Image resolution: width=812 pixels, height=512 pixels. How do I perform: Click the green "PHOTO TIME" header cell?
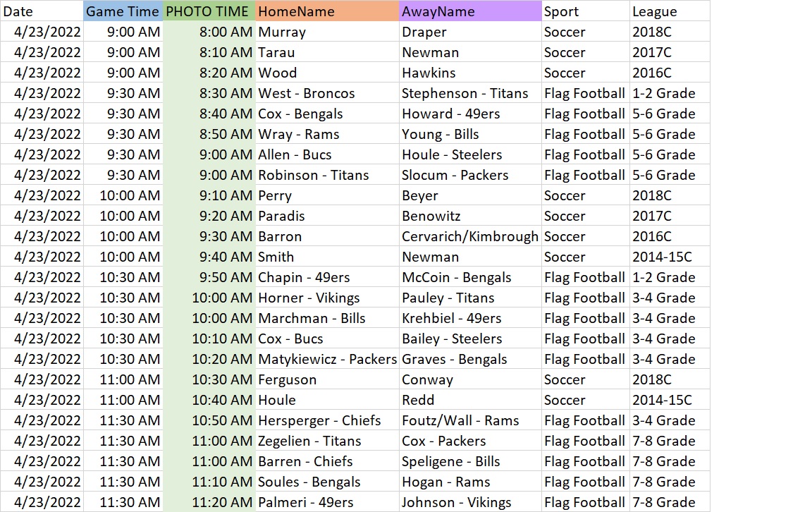coord(208,11)
